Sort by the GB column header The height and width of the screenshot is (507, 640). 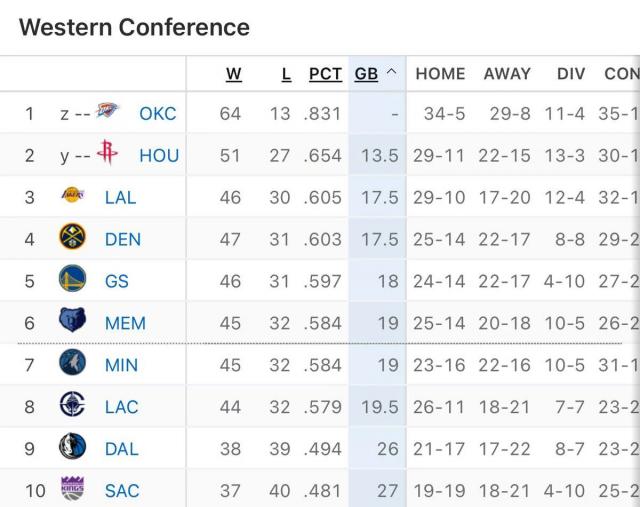[x=366, y=73]
